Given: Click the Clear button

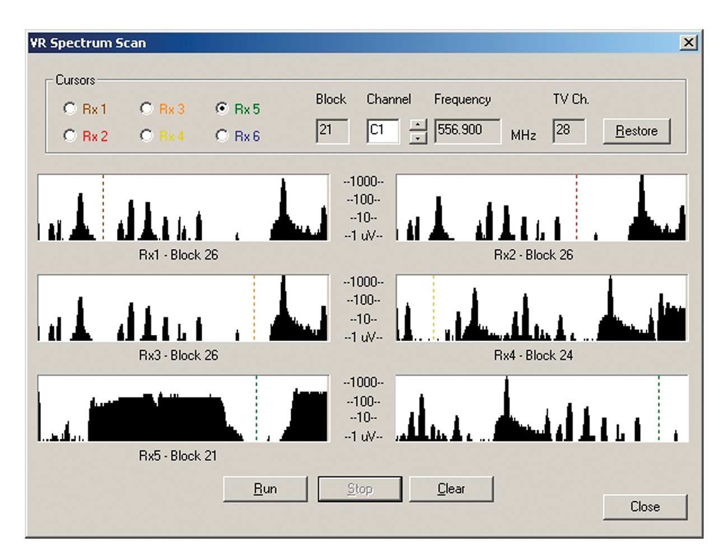Looking at the screenshot, I should (451, 488).
